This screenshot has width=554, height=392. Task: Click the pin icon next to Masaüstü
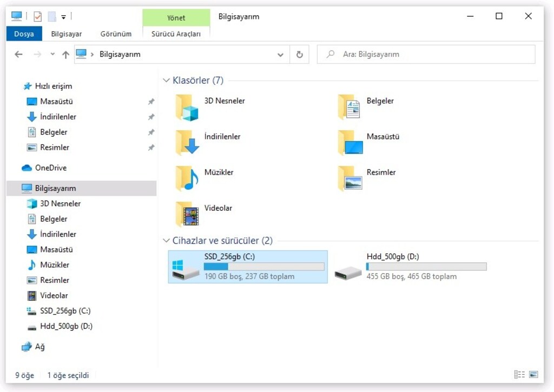click(x=151, y=102)
